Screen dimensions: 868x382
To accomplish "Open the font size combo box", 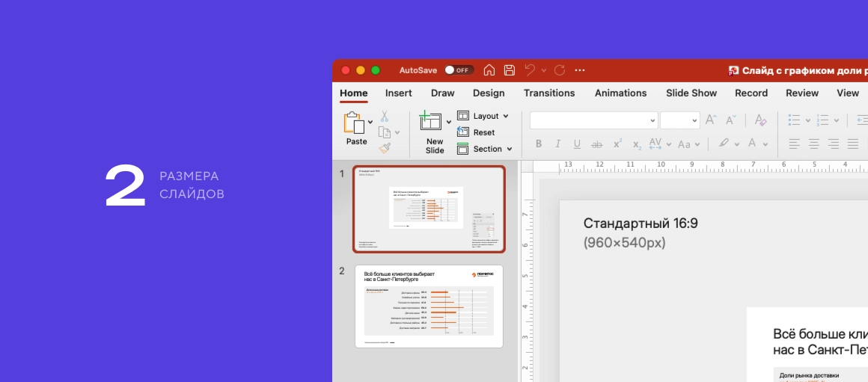I will tap(679, 120).
